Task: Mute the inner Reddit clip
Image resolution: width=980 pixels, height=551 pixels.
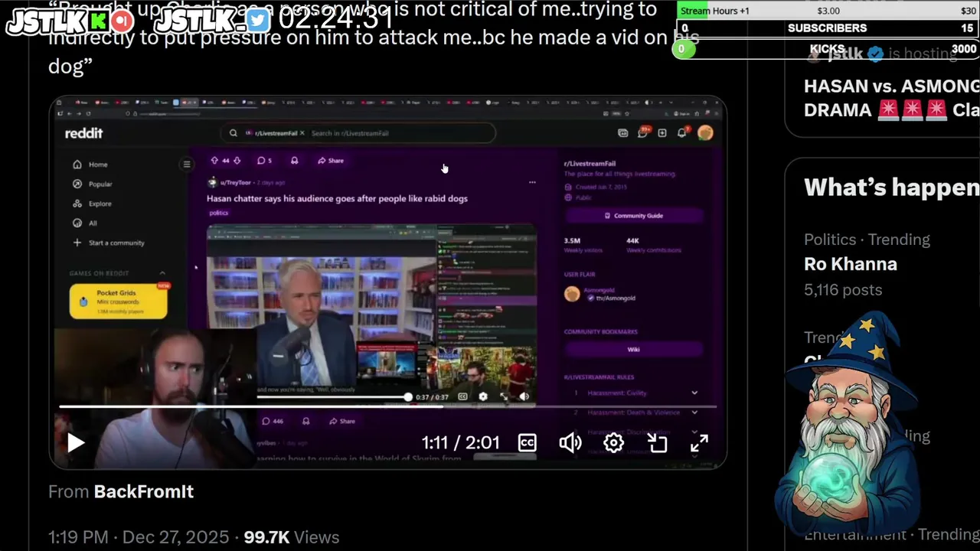Action: click(x=524, y=396)
